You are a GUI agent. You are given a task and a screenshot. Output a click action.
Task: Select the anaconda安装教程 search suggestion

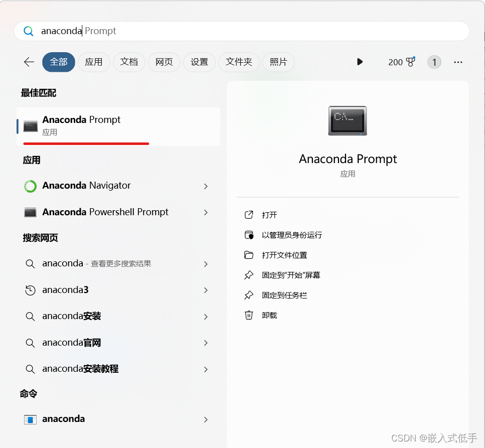point(118,369)
